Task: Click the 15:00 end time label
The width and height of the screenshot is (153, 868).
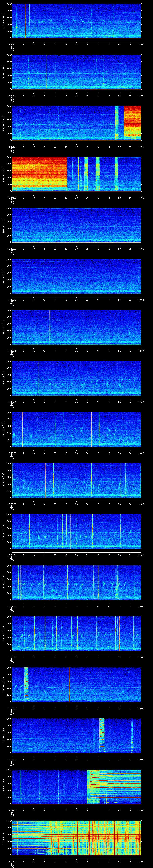Action: point(141,198)
